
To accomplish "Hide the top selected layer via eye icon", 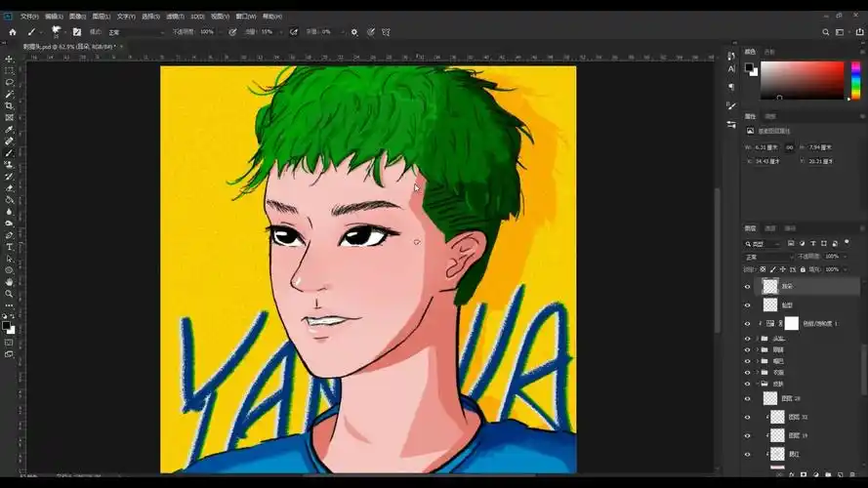I will (748, 287).
